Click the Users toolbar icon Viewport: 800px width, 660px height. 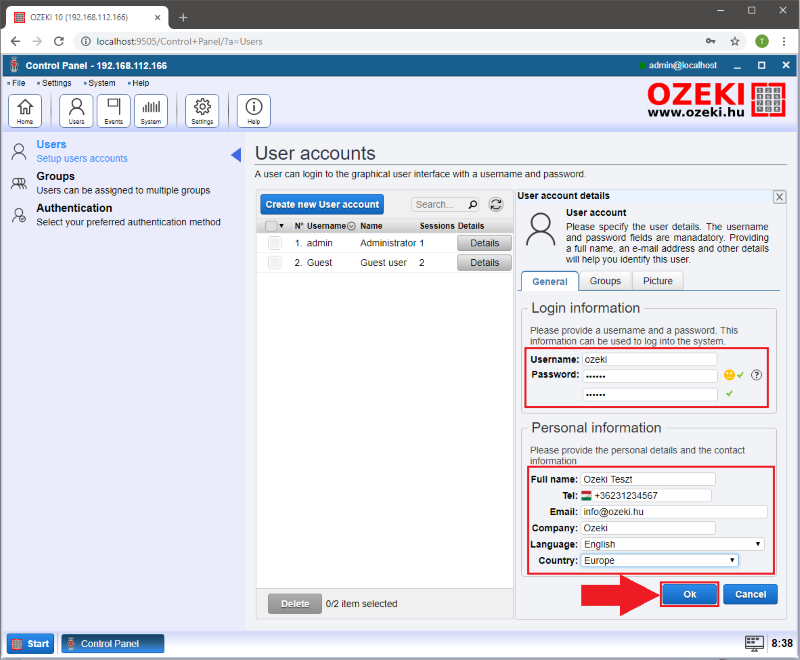tap(76, 110)
